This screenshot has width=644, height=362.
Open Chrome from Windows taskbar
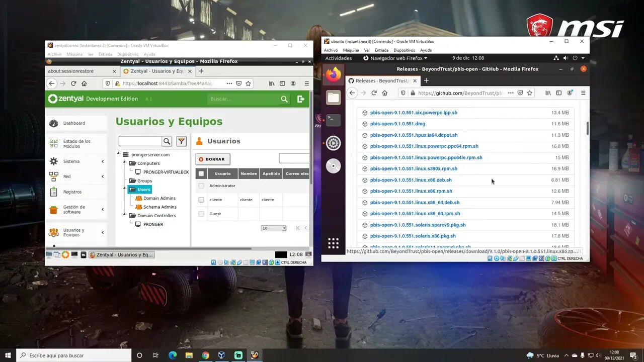pos(205,355)
